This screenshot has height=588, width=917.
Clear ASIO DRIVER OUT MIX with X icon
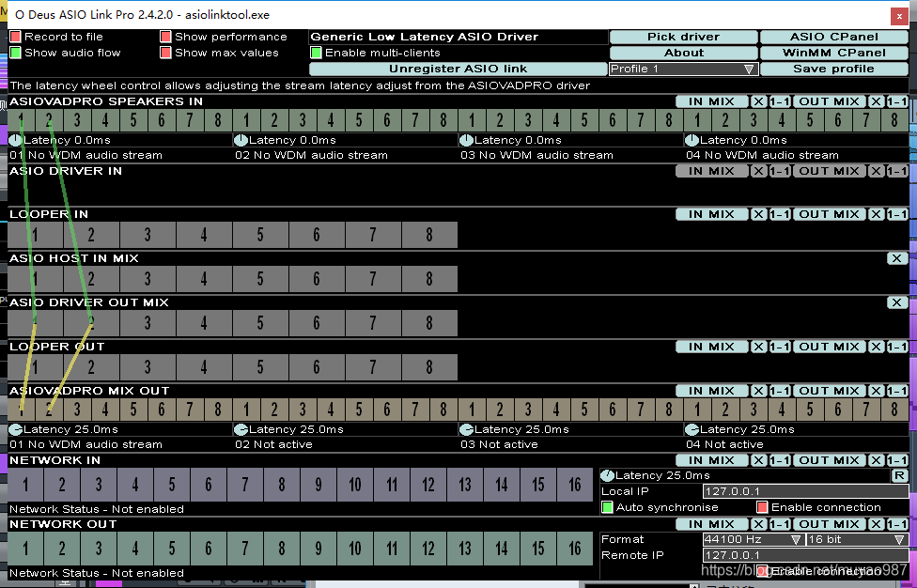pyautogui.click(x=897, y=302)
